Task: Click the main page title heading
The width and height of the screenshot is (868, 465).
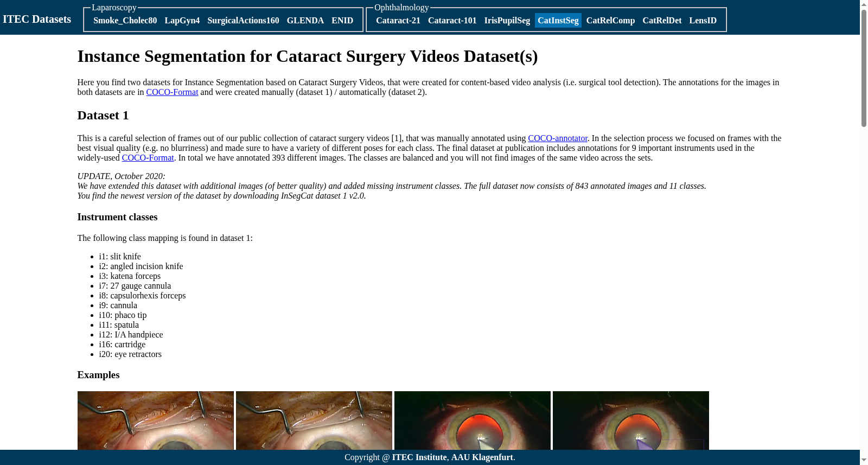Action: [x=308, y=56]
